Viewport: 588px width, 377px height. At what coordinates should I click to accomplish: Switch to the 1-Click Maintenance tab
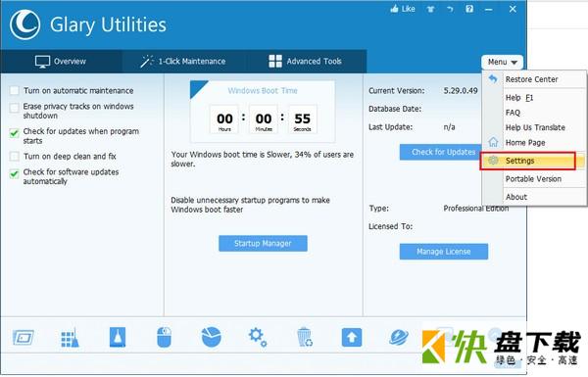click(183, 61)
